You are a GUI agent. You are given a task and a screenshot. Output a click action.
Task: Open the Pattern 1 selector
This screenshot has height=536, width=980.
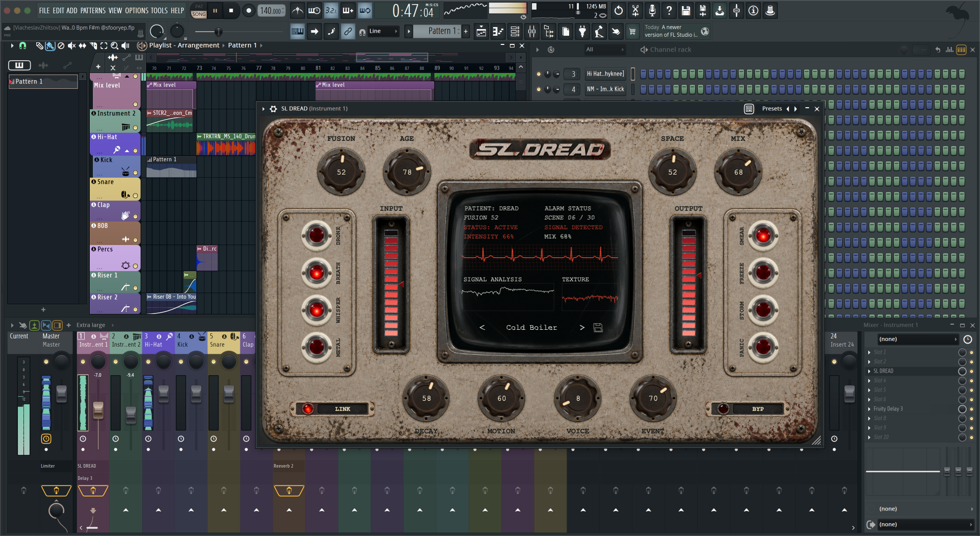tap(437, 31)
